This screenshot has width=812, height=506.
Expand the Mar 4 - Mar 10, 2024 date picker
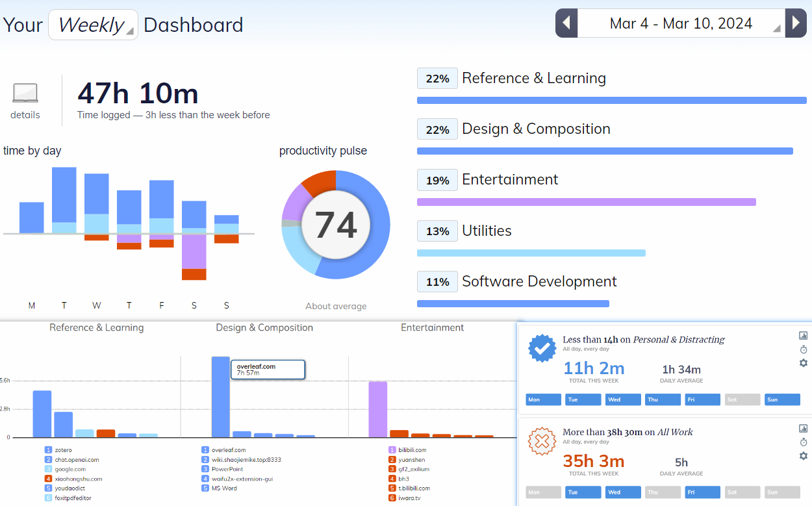pos(681,23)
